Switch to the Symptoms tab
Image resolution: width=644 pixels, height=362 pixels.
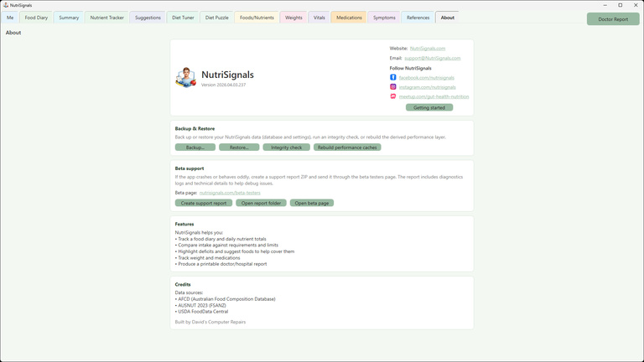384,18
